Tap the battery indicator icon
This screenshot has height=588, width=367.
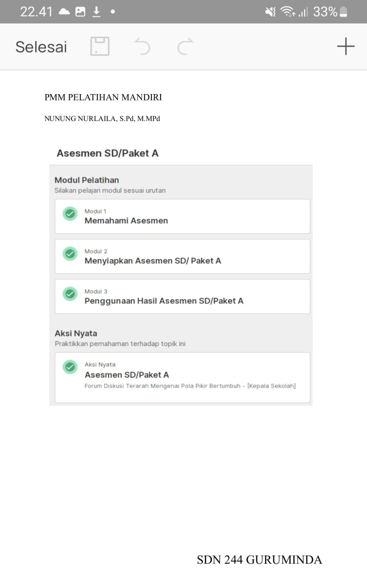(343, 12)
